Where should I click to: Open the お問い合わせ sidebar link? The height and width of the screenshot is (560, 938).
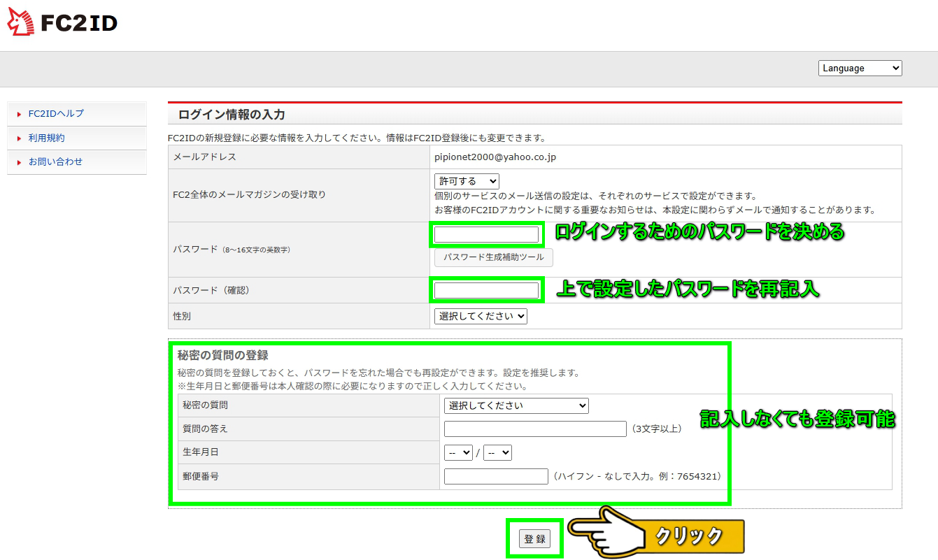point(55,161)
